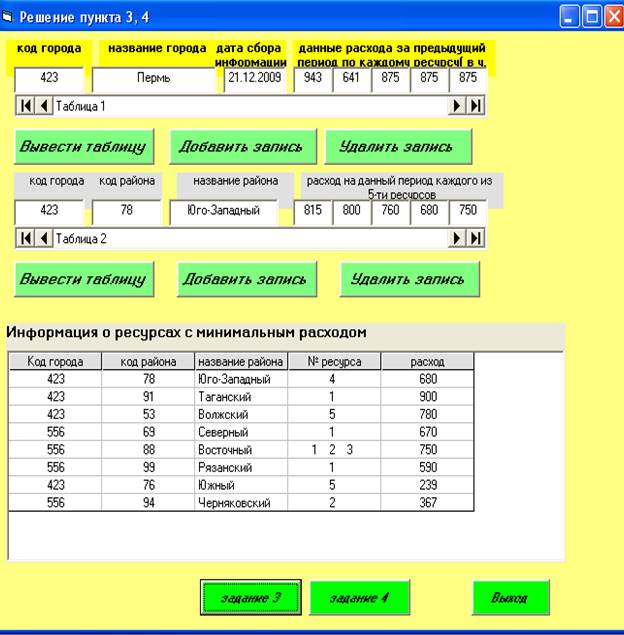The height and width of the screenshot is (635, 624).
Task: Jump to last record in Таблица 1
Action: [476, 105]
